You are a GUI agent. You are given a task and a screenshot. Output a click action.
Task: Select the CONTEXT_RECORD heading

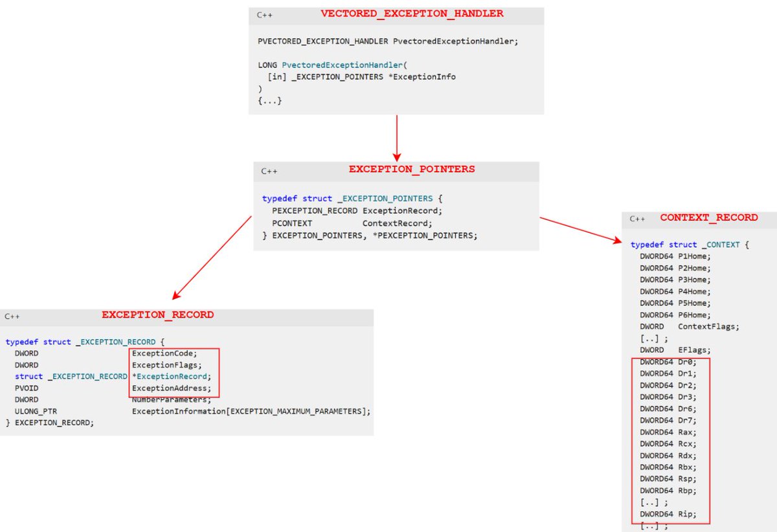click(x=710, y=217)
